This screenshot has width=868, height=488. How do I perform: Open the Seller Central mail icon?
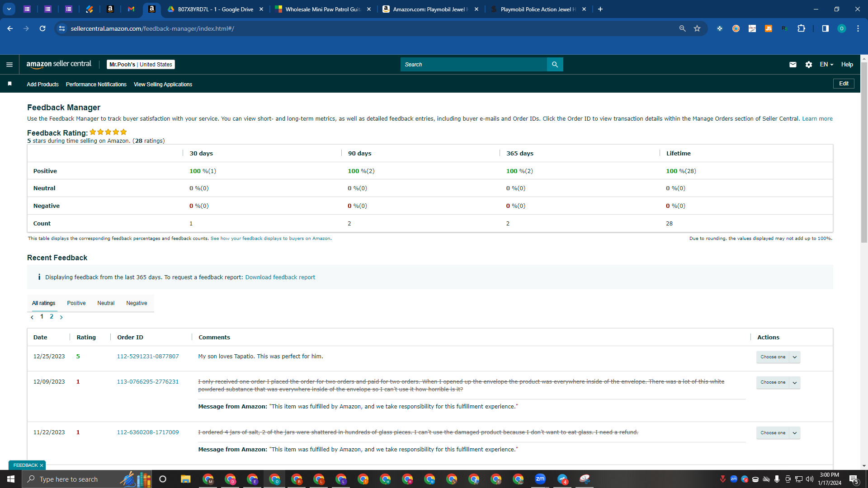point(793,65)
